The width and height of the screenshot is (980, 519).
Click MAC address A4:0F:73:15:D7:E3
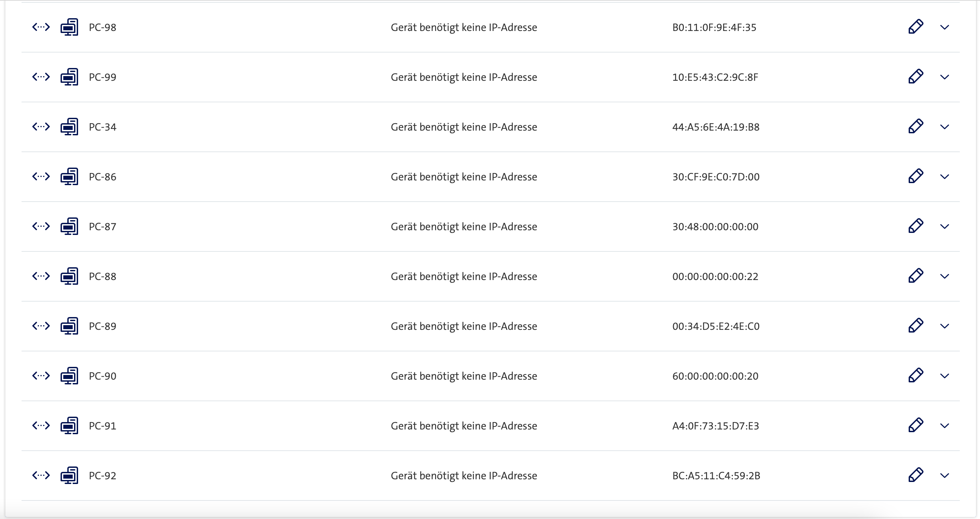tap(715, 426)
